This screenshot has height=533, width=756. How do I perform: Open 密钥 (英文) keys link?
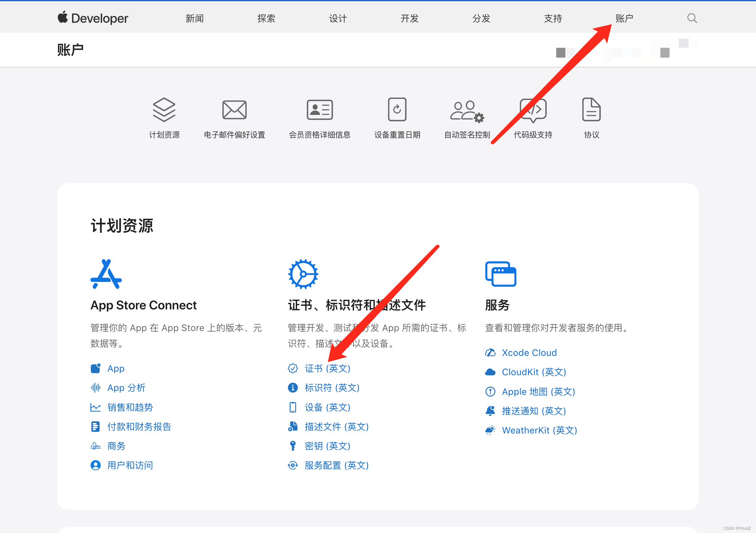pyautogui.click(x=327, y=446)
